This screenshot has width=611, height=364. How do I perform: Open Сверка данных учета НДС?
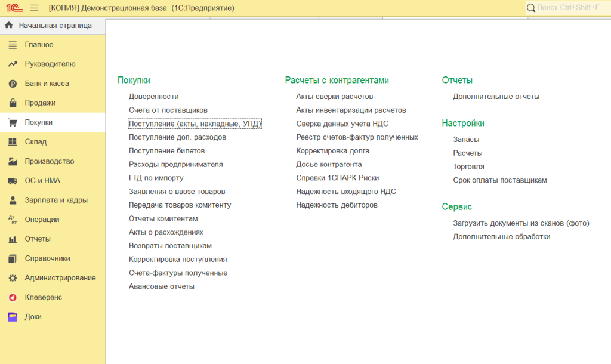tap(342, 124)
